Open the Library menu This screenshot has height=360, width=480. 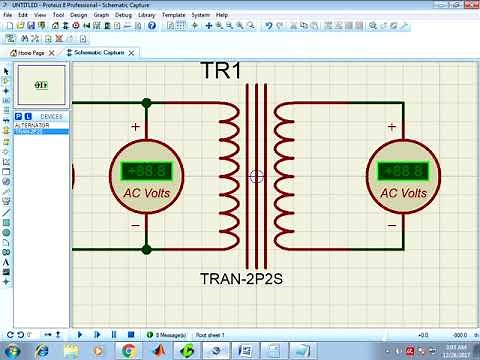click(147, 15)
